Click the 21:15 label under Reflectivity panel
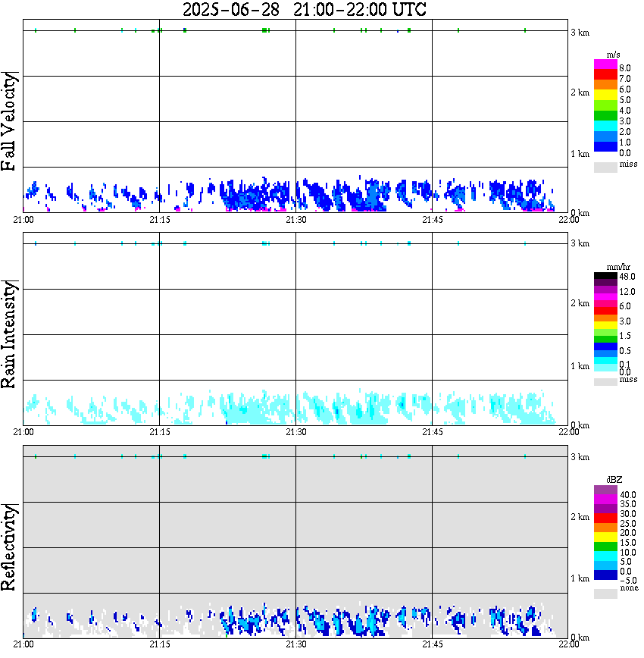The image size is (644, 658). 160,644
